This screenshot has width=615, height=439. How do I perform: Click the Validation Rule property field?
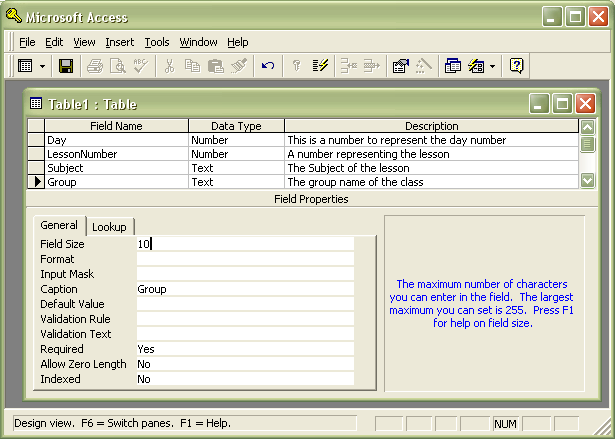[x=245, y=319]
